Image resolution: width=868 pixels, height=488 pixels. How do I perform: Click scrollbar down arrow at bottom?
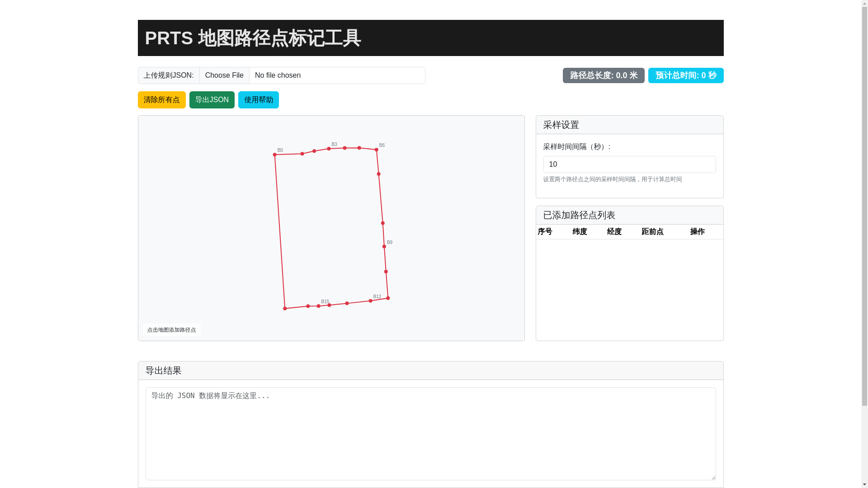864,484
